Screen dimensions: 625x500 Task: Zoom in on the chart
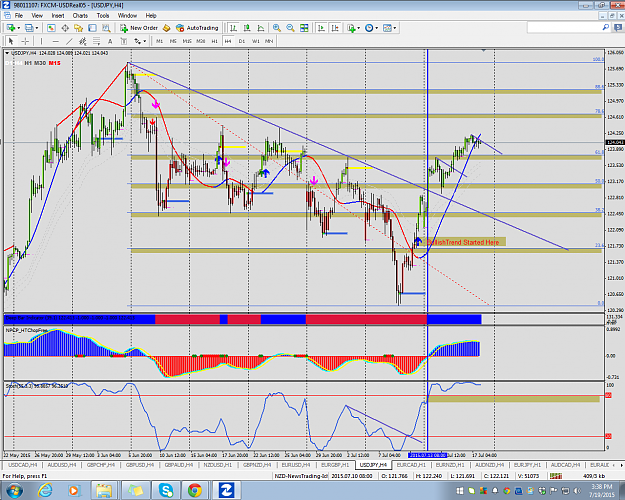point(277,28)
